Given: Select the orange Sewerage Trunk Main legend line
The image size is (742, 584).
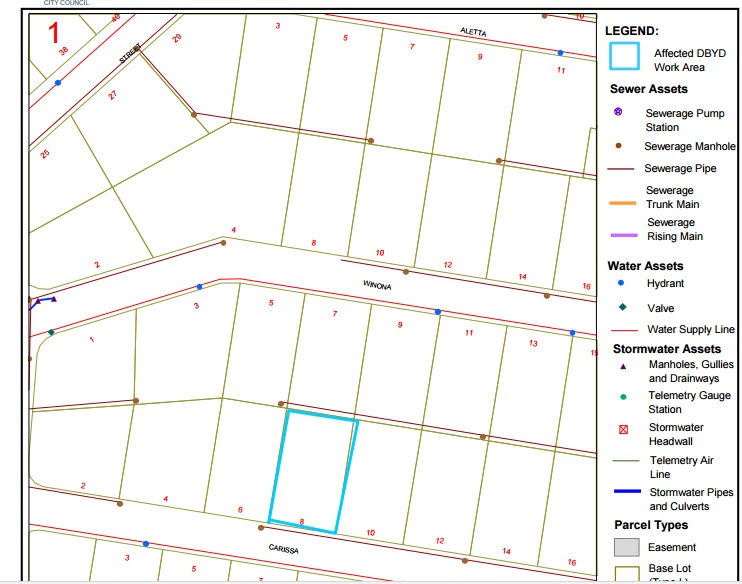Looking at the screenshot, I should pos(623,203).
